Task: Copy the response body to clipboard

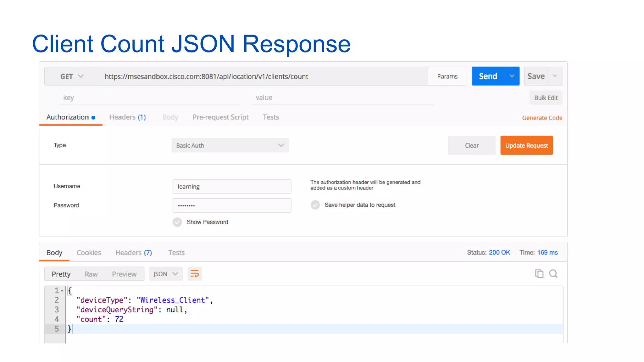Action: tap(539, 274)
